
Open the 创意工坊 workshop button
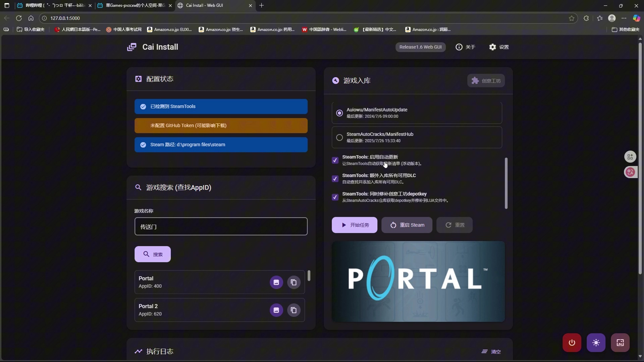coord(486,81)
